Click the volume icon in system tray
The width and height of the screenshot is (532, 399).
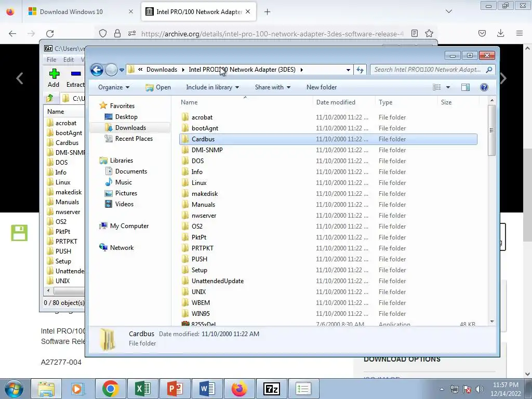480,389
